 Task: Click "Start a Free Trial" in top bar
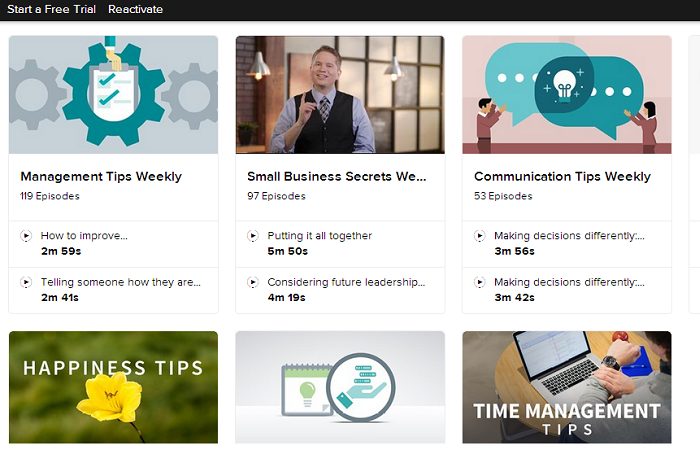pos(51,9)
